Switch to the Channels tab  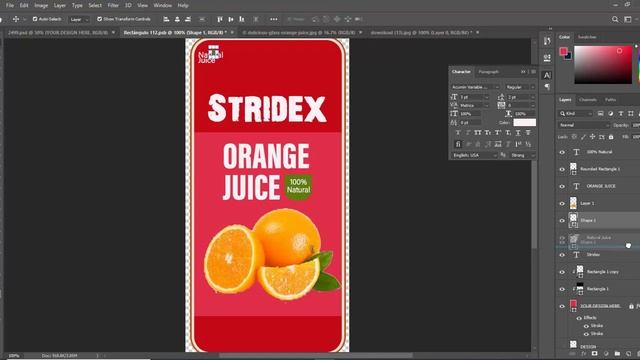point(588,100)
